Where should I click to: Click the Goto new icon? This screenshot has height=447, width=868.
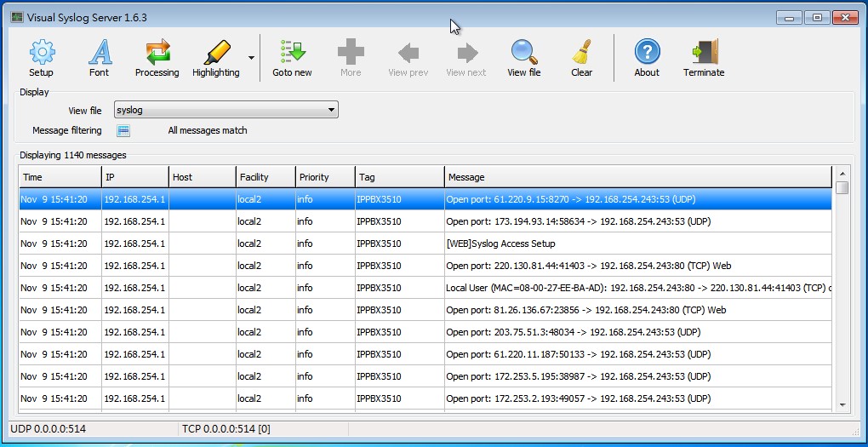coord(292,54)
